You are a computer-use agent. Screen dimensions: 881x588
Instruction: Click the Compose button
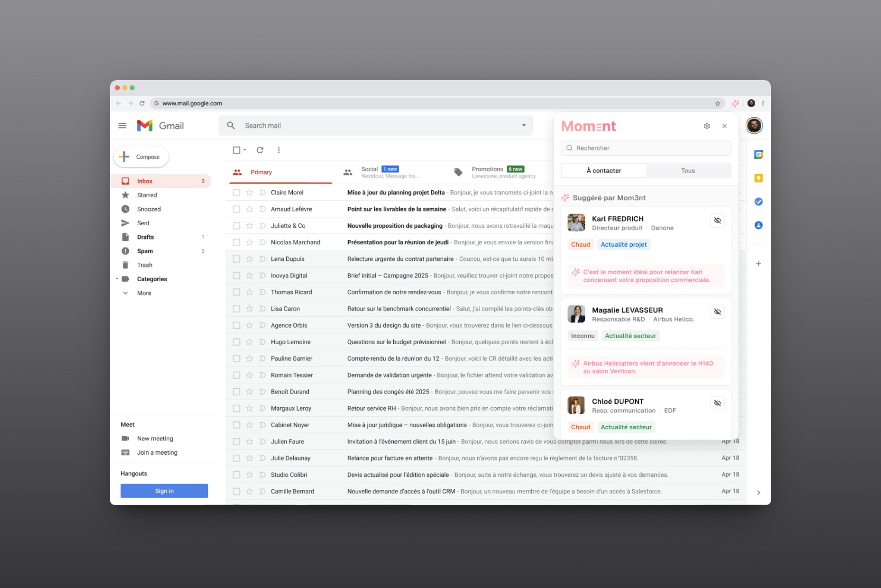(141, 157)
